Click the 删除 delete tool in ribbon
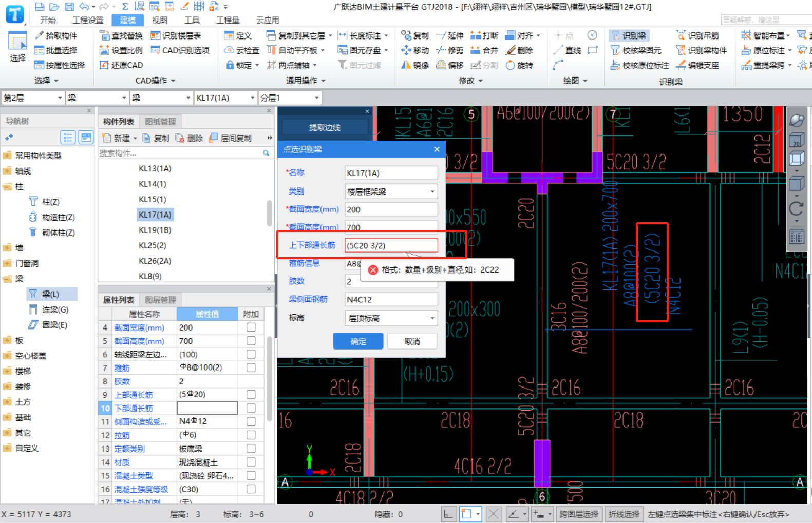The width and height of the screenshot is (812, 523). tap(519, 50)
